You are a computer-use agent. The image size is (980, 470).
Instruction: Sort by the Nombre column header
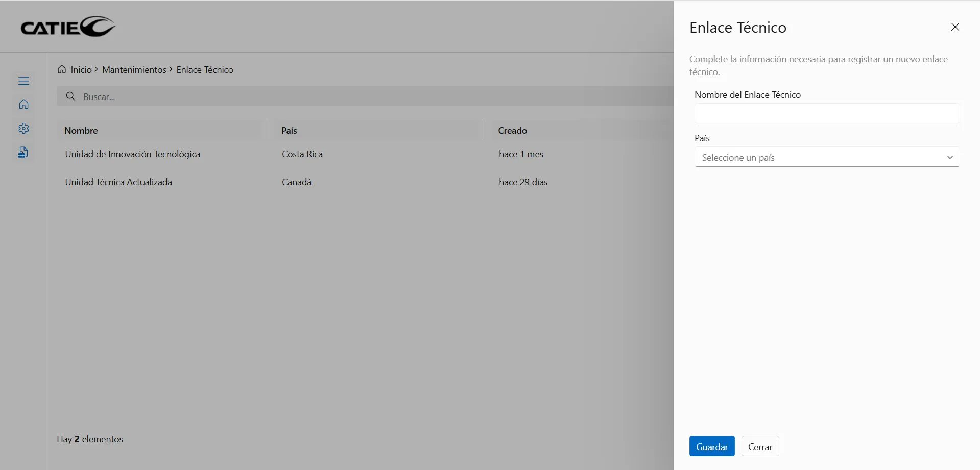(x=81, y=131)
